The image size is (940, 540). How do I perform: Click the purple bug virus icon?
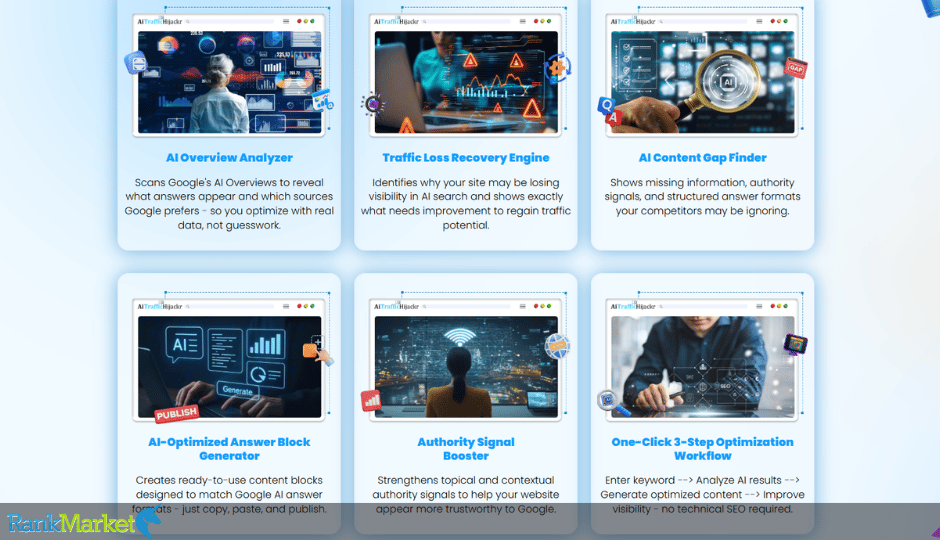tap(372, 104)
